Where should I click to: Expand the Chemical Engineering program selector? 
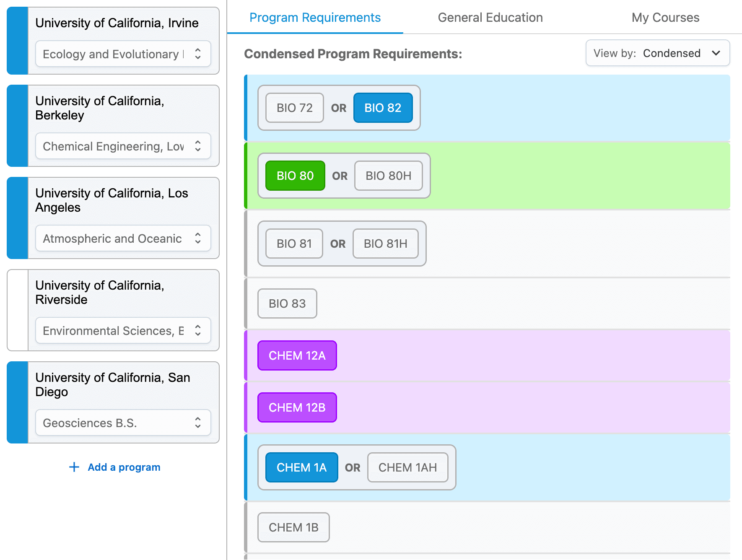click(123, 146)
